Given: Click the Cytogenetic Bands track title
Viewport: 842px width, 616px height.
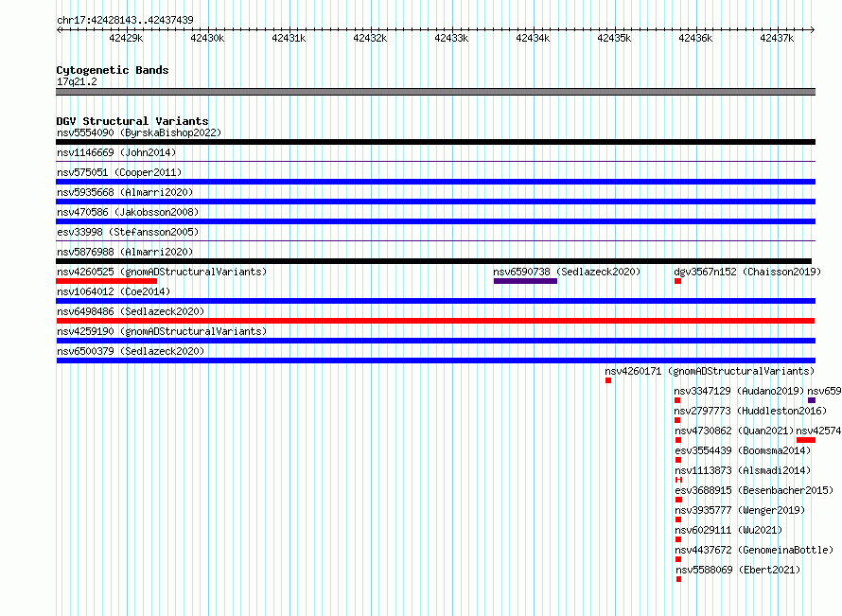Looking at the screenshot, I should coord(113,70).
